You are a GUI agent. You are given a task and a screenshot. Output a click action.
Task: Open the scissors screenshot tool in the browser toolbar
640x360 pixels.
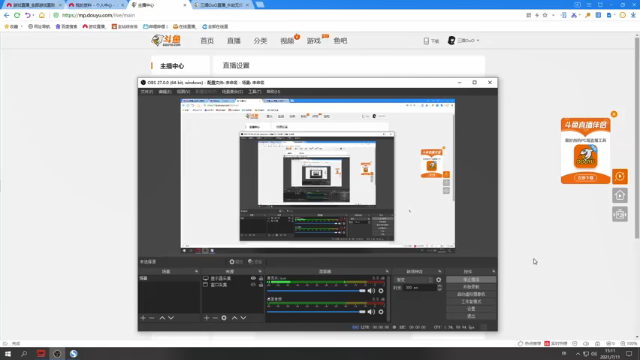tap(574, 15)
